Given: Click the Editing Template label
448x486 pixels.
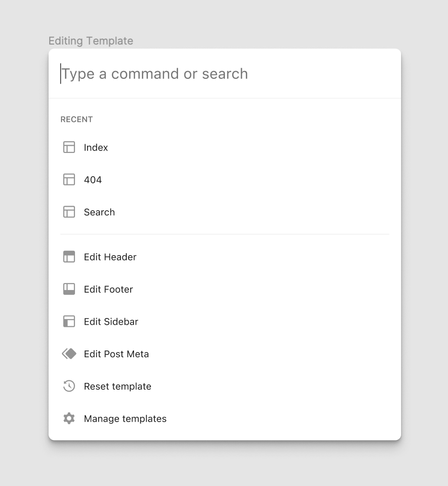Looking at the screenshot, I should click(x=90, y=41).
